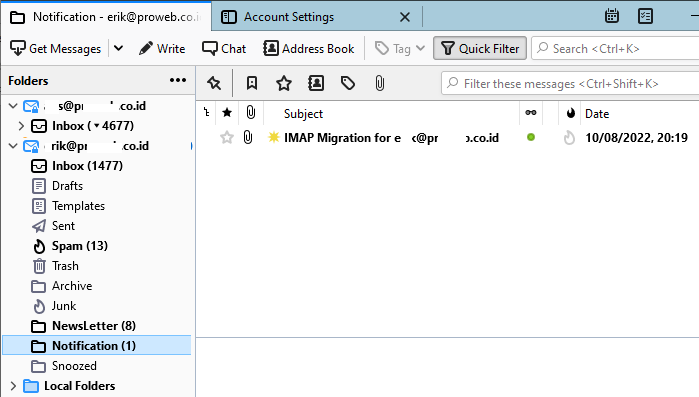Image resolution: width=699 pixels, height=397 pixels.
Task: Sort by the starred column header
Action: [x=227, y=113]
